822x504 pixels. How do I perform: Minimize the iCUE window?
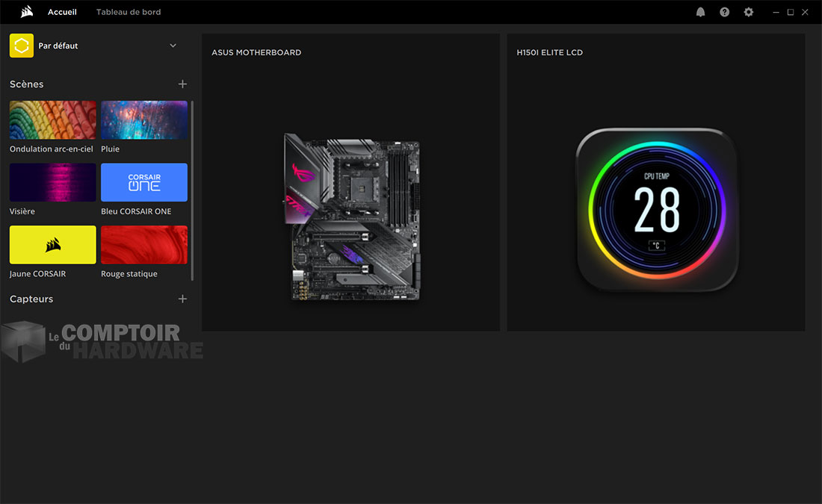[x=776, y=12]
